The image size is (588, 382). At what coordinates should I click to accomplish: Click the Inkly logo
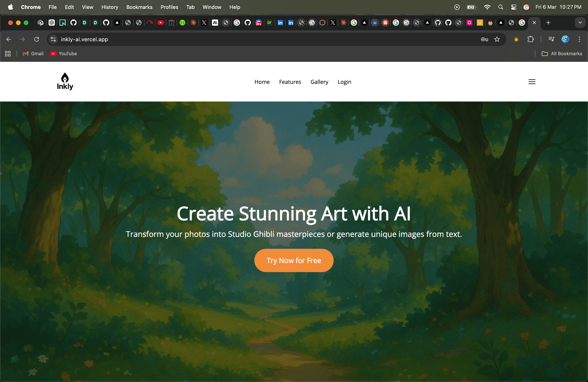click(65, 81)
